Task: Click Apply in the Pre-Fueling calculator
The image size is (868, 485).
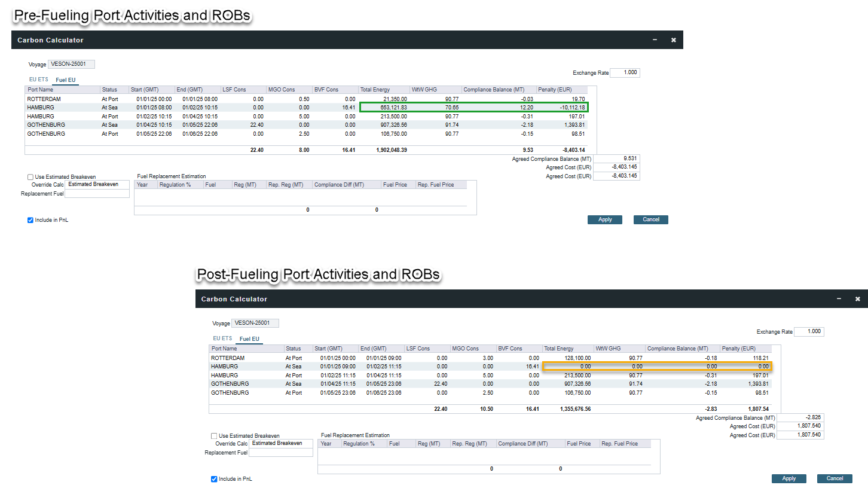Action: 605,219
